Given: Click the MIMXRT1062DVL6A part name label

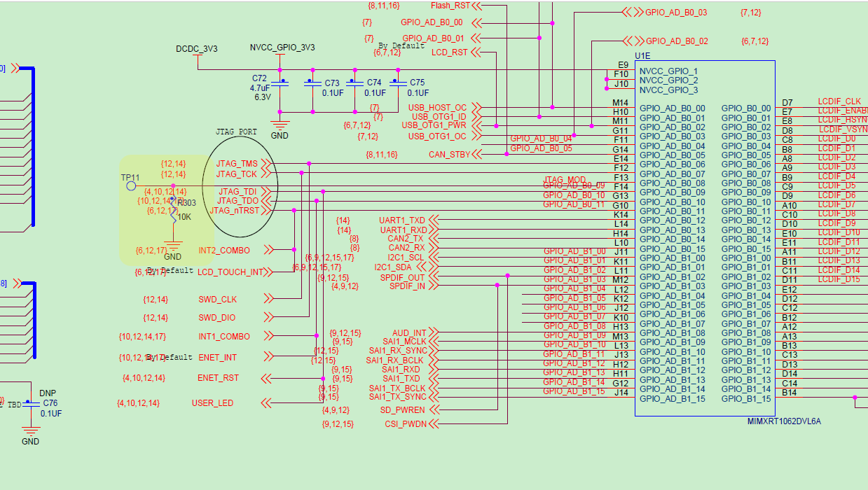Looking at the screenshot, I should point(783,421).
